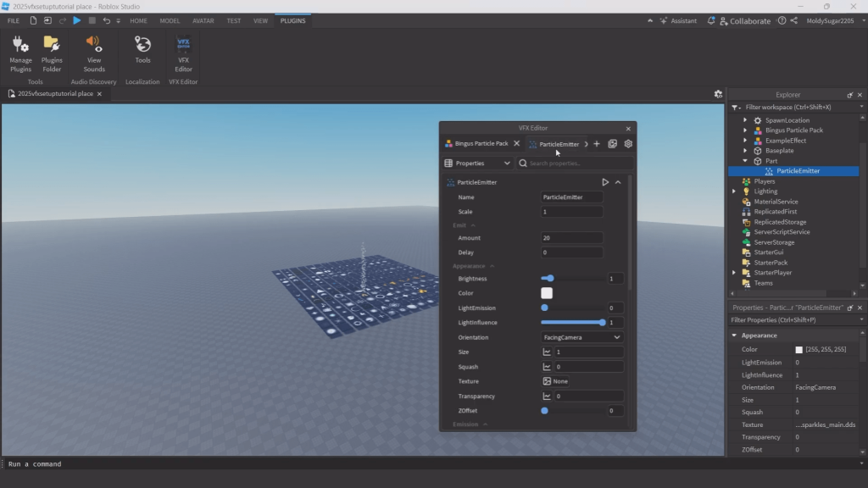The height and width of the screenshot is (488, 868).
Task: Adjust the Brightness slider
Action: pyautogui.click(x=573, y=278)
